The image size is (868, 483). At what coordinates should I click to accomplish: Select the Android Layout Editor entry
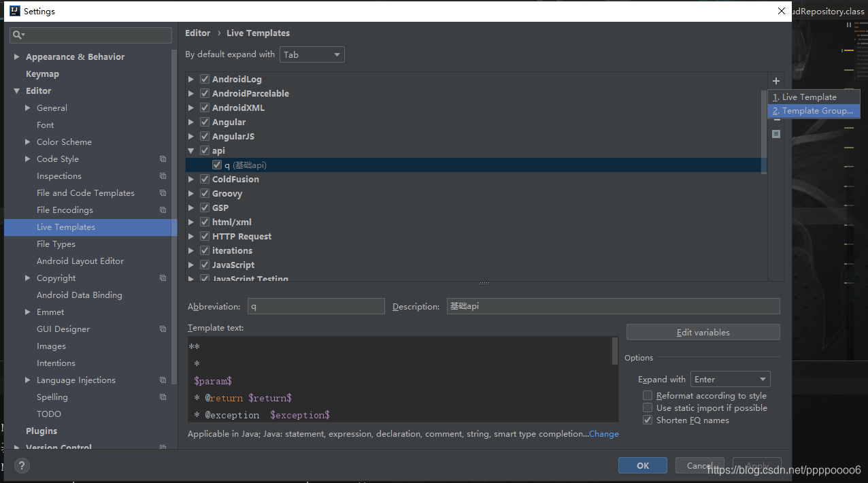(x=80, y=261)
